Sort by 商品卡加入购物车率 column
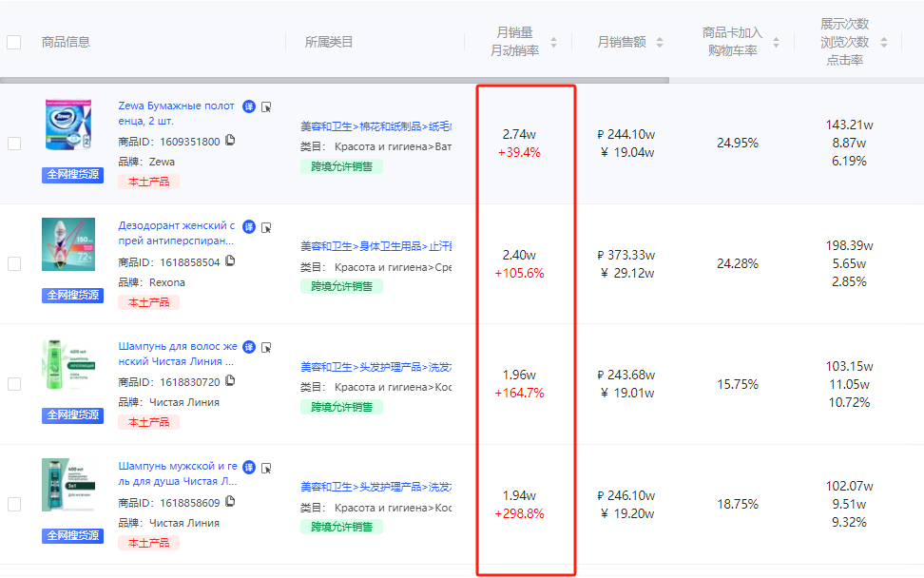 tap(776, 42)
